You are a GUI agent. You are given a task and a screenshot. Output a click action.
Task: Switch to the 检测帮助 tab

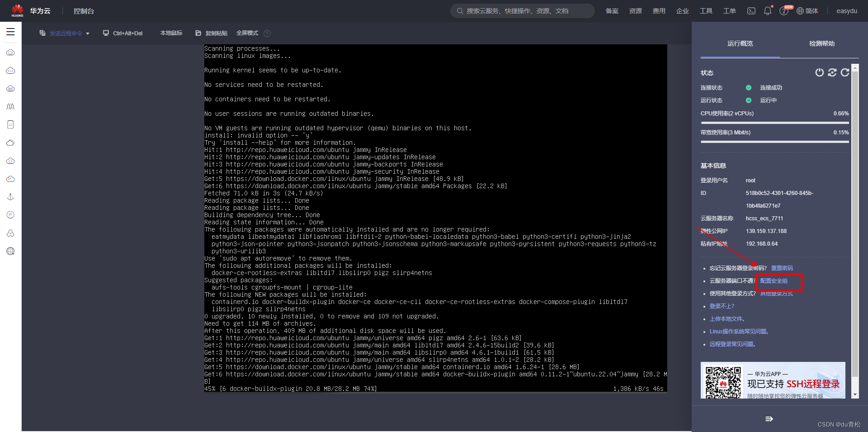click(x=822, y=43)
